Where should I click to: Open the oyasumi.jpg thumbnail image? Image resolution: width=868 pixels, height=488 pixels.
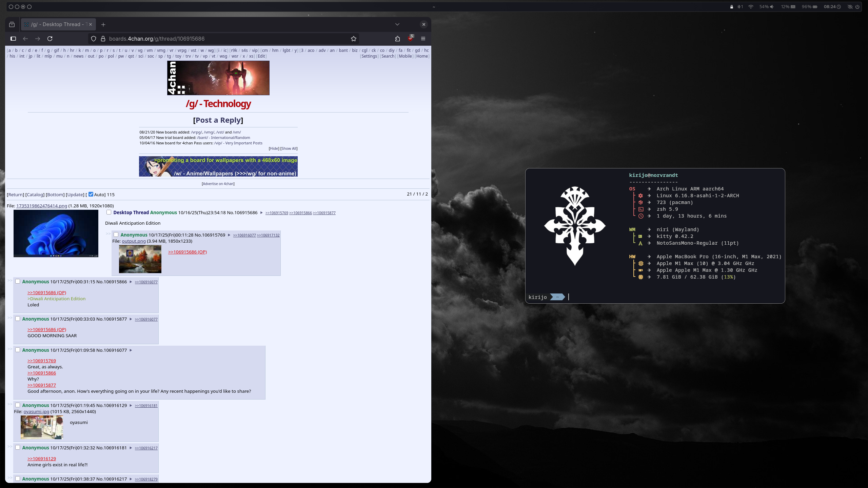pyautogui.click(x=42, y=427)
